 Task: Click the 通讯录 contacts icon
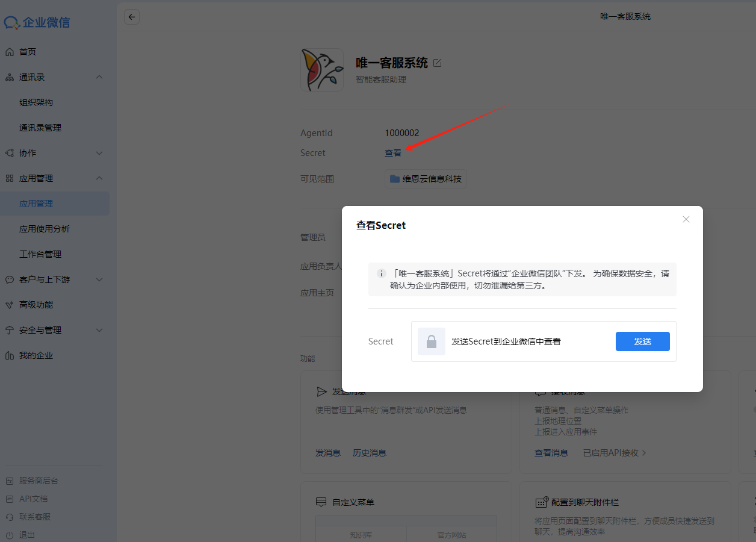pyautogui.click(x=10, y=77)
